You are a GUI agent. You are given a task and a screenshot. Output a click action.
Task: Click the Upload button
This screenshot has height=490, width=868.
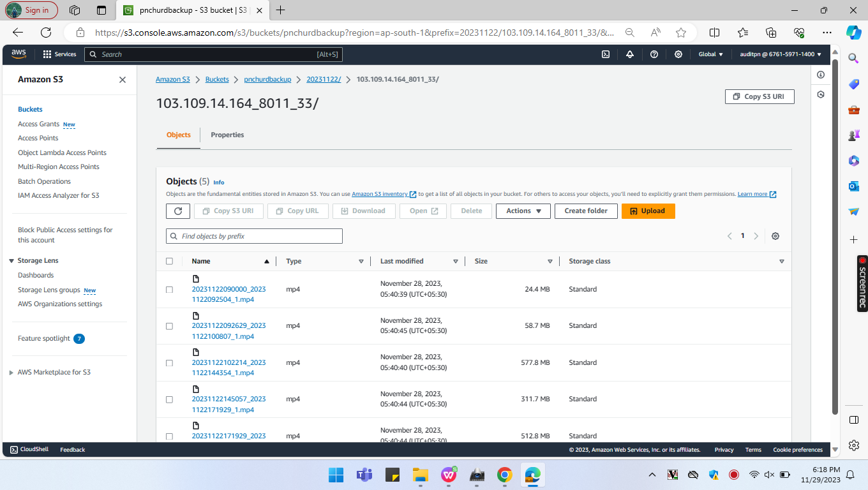point(648,211)
